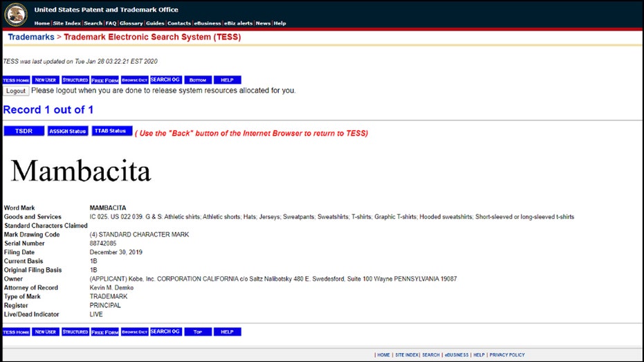Open ASSIGN Status button

click(68, 131)
